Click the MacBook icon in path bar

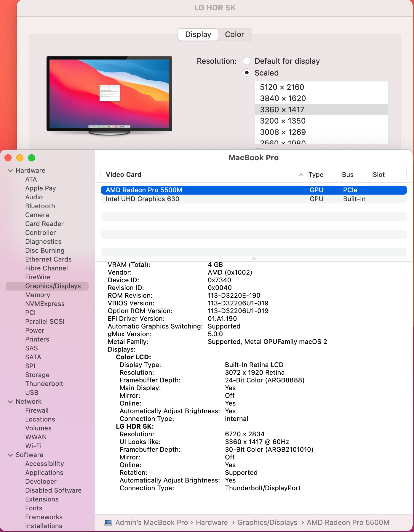(108, 523)
